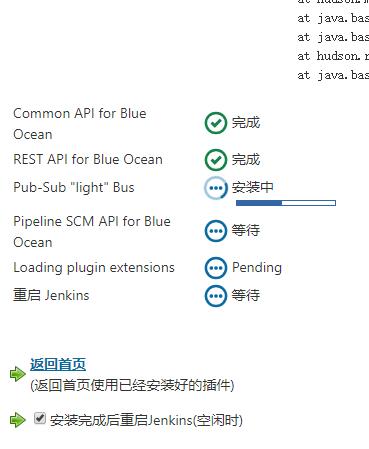
Task: Click green arrow icon beside restart checkbox
Action: tap(18, 420)
